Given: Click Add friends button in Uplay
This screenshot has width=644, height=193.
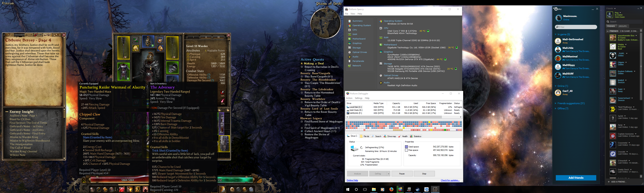Looking at the screenshot, I should [576, 178].
